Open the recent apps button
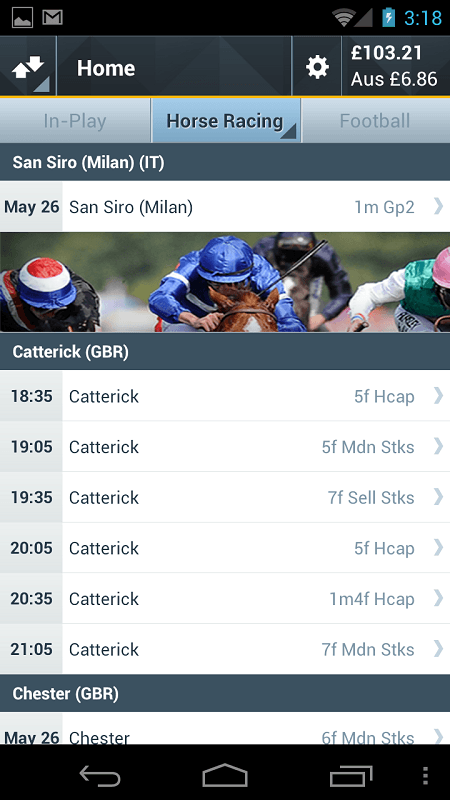450x800 pixels. [x=351, y=776]
